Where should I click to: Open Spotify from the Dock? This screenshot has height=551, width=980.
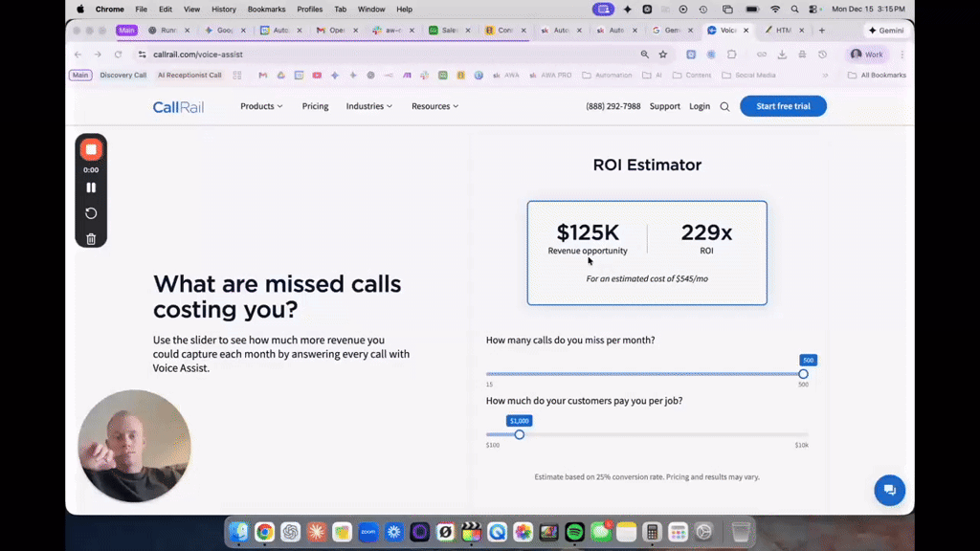click(574, 532)
